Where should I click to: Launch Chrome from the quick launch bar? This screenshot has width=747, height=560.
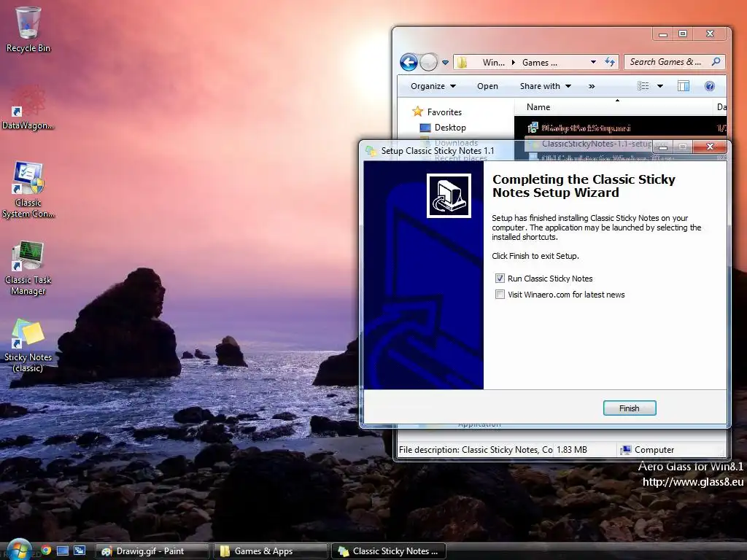pos(46,551)
